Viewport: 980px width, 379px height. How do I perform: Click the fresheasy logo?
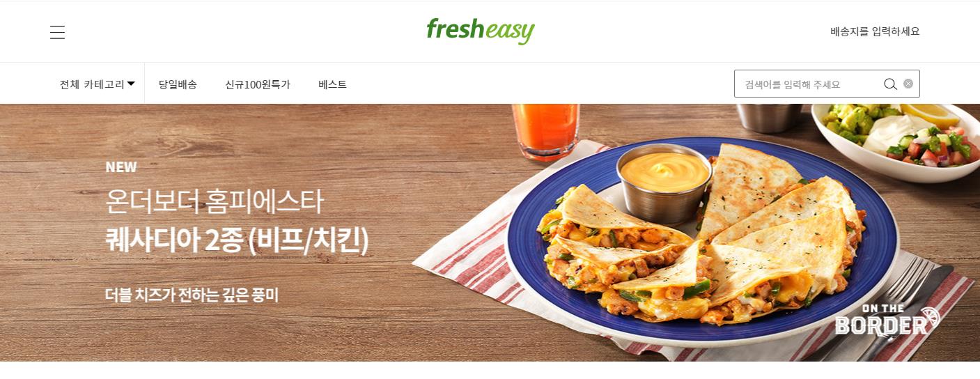tap(481, 31)
